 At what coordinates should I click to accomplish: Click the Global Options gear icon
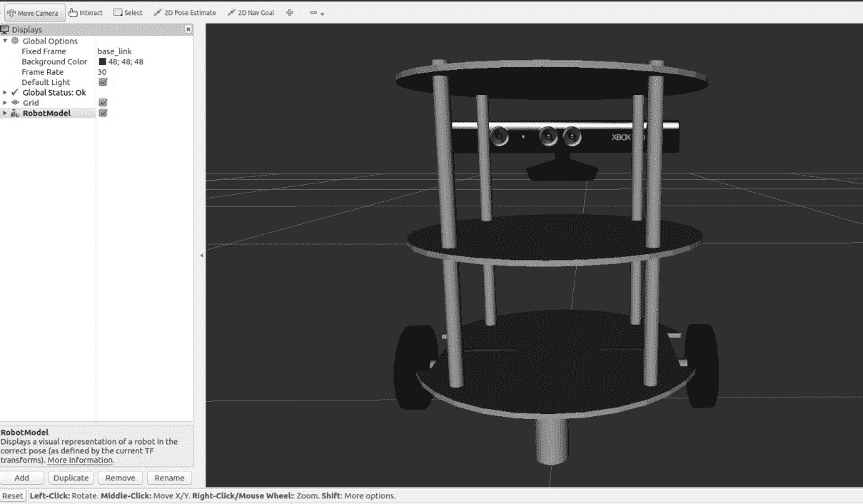pos(15,41)
